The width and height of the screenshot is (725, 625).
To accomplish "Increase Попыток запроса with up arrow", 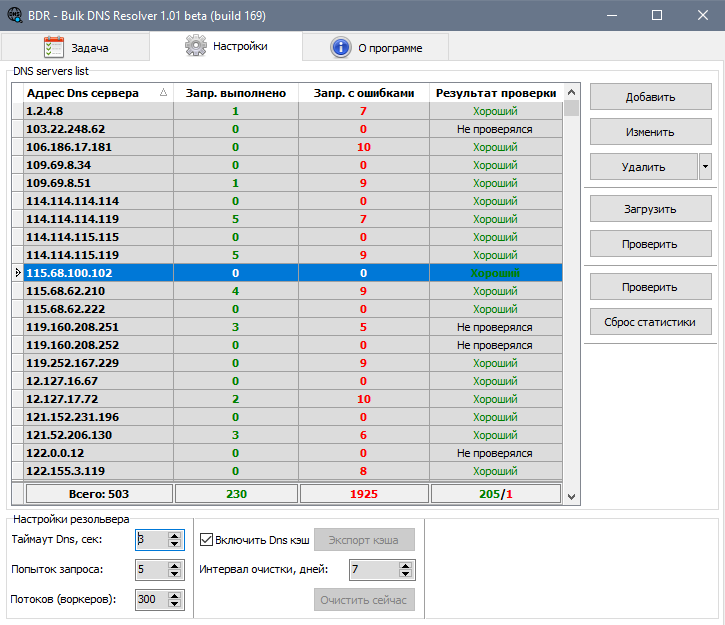I will pyautogui.click(x=174, y=566).
